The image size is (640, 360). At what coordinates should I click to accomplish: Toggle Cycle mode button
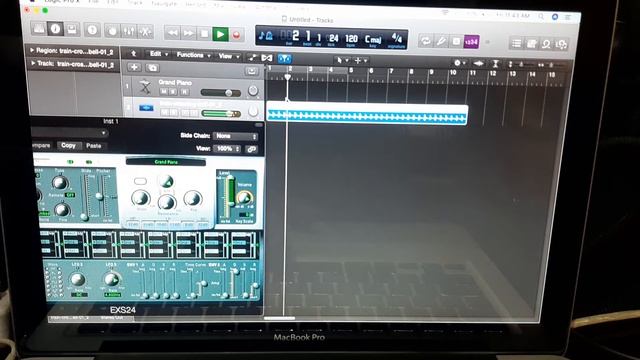pyautogui.click(x=426, y=41)
